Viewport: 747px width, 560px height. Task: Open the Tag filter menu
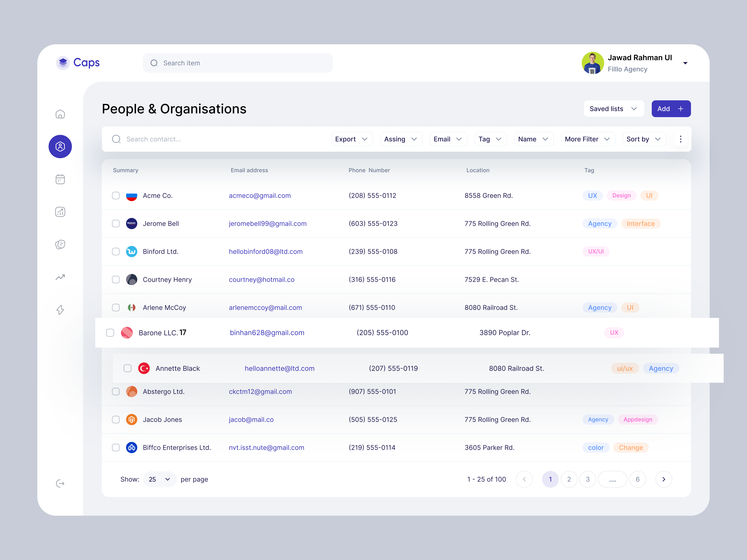pyautogui.click(x=490, y=139)
